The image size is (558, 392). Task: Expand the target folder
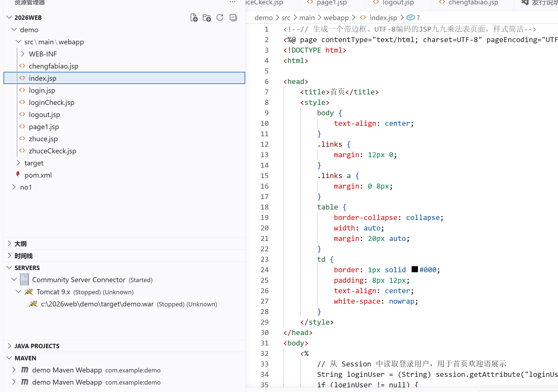point(18,163)
